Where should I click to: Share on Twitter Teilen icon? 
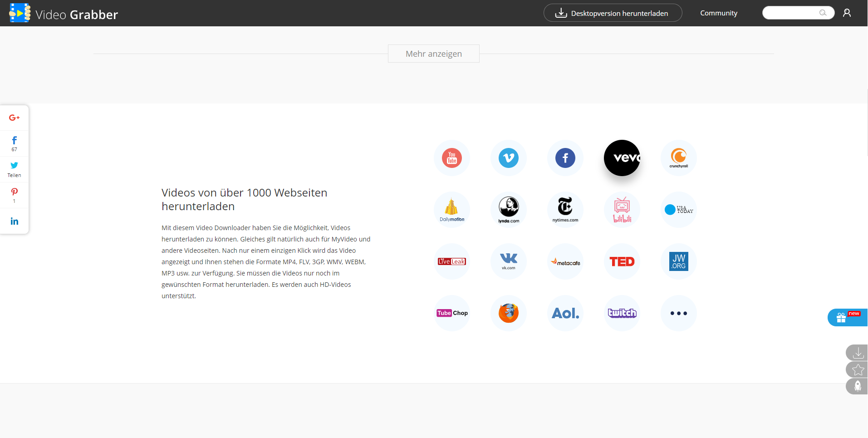click(x=15, y=169)
